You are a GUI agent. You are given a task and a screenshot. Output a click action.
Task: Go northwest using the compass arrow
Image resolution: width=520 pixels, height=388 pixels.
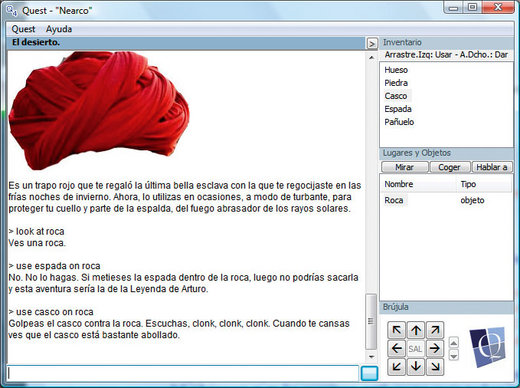click(x=396, y=330)
